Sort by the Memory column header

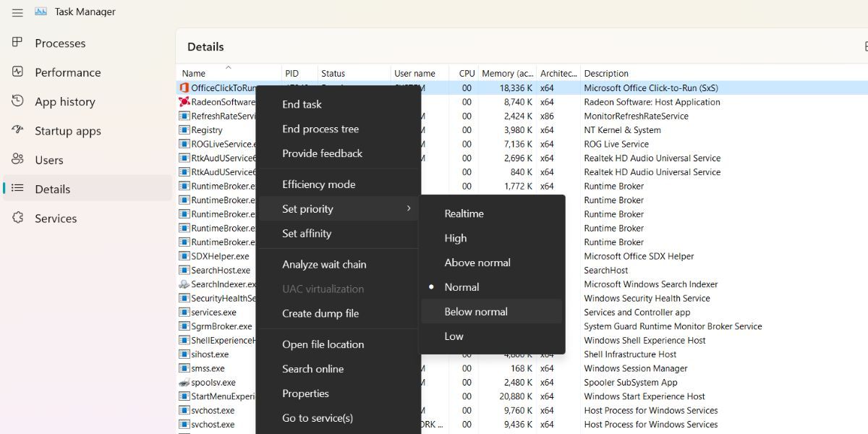coord(507,73)
